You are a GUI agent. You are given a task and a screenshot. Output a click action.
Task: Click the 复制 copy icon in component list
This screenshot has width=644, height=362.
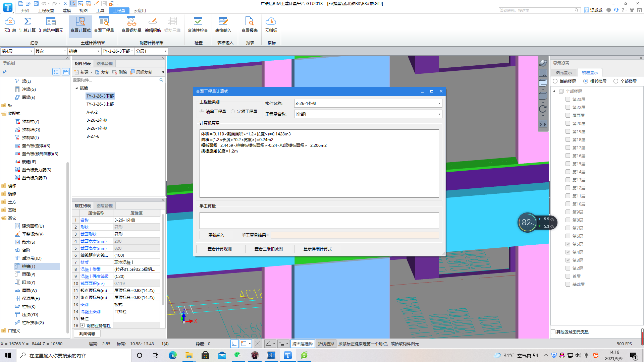[98, 72]
